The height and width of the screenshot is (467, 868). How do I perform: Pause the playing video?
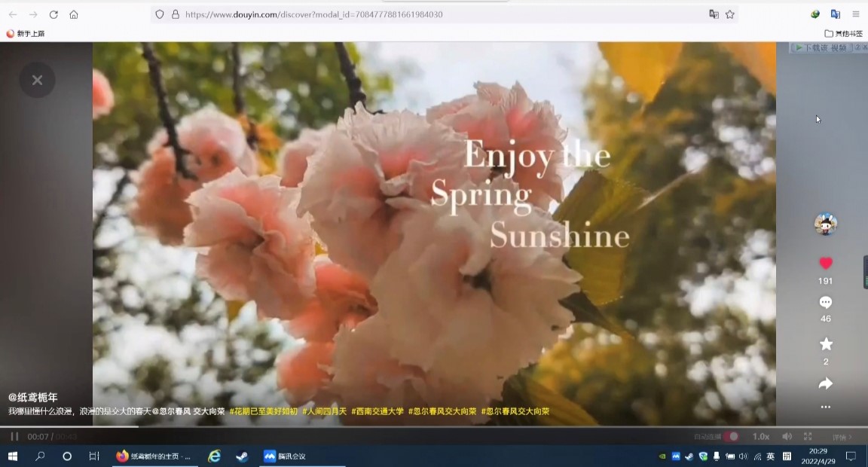click(14, 437)
